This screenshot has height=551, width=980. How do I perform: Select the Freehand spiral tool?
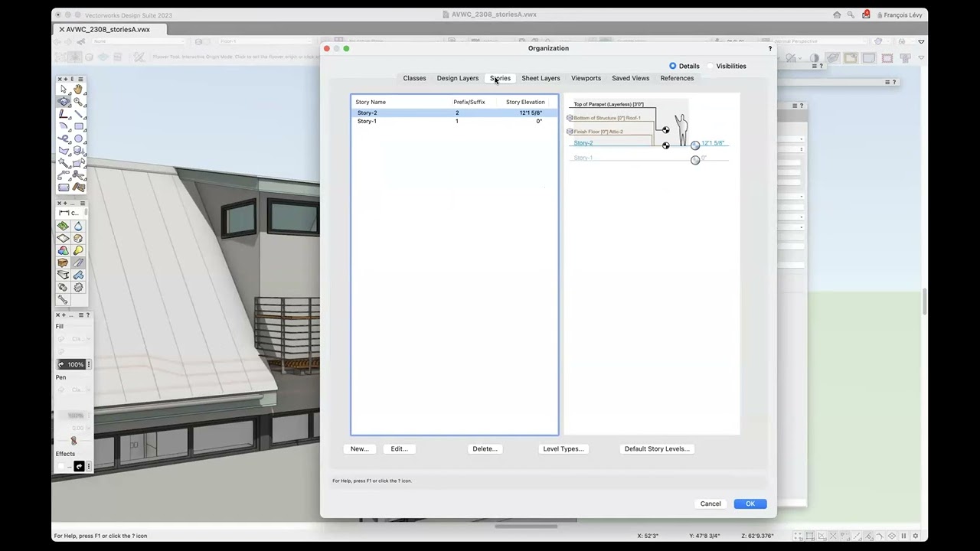click(x=64, y=139)
